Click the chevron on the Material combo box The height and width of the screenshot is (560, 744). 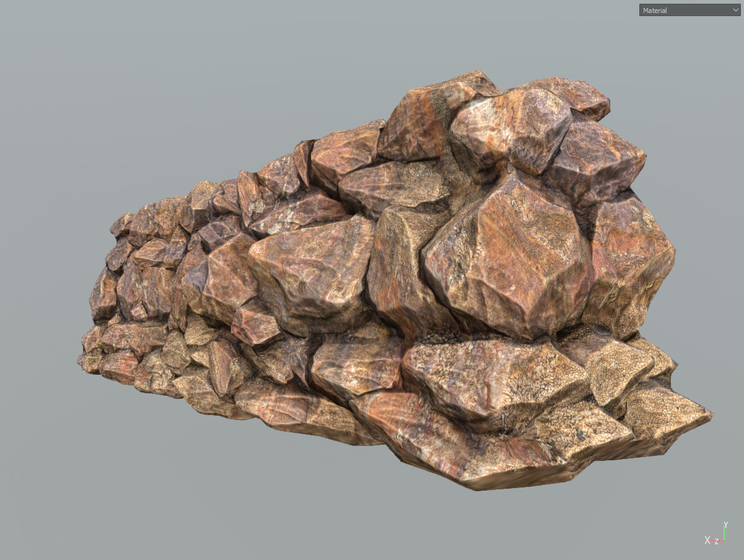tap(736, 10)
